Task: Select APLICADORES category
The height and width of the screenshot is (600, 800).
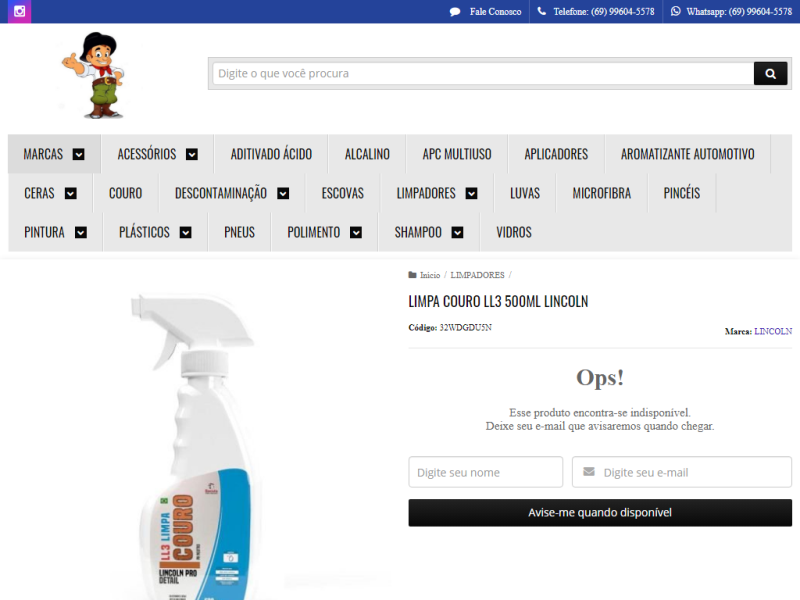Action: click(x=556, y=154)
